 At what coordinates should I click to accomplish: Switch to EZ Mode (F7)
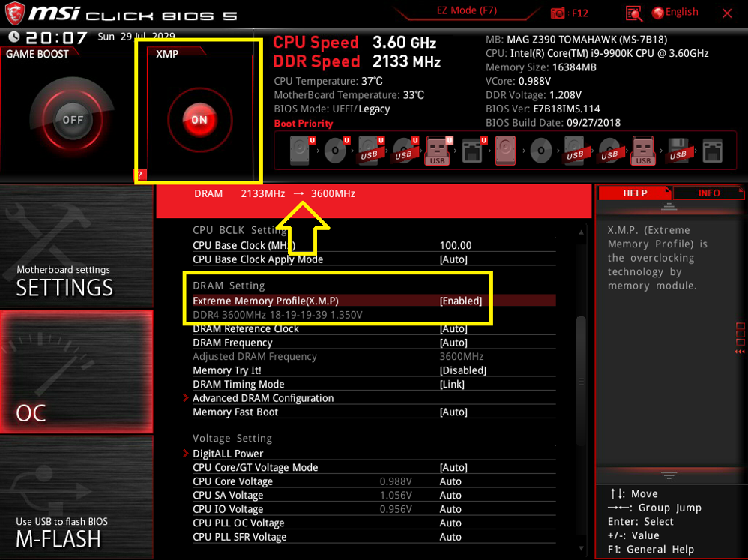pyautogui.click(x=466, y=10)
